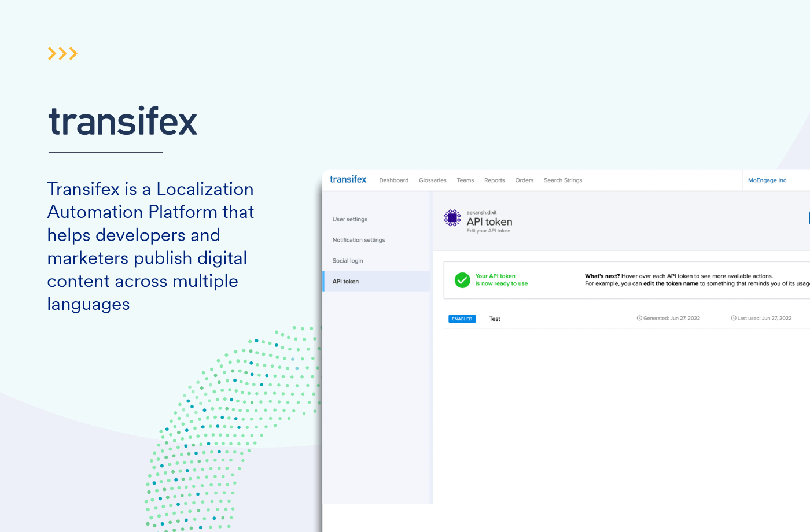
Task: Select API token in the sidebar
Action: [376, 282]
